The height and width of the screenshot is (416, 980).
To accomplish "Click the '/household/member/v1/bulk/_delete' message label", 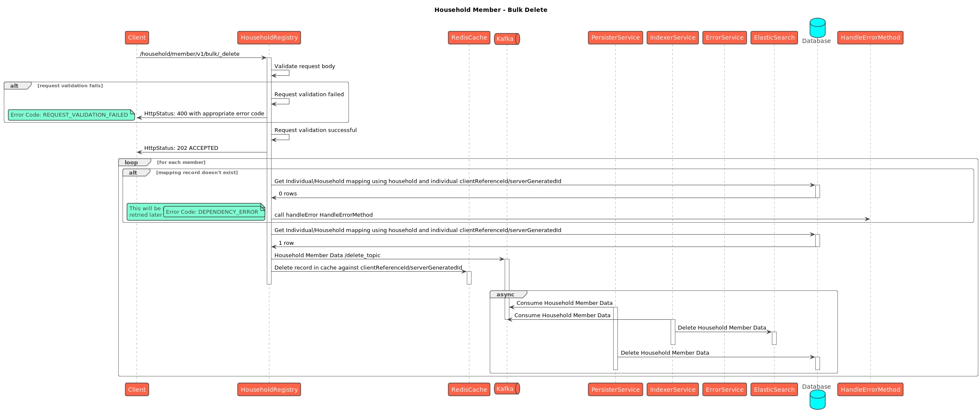I will (x=189, y=54).
